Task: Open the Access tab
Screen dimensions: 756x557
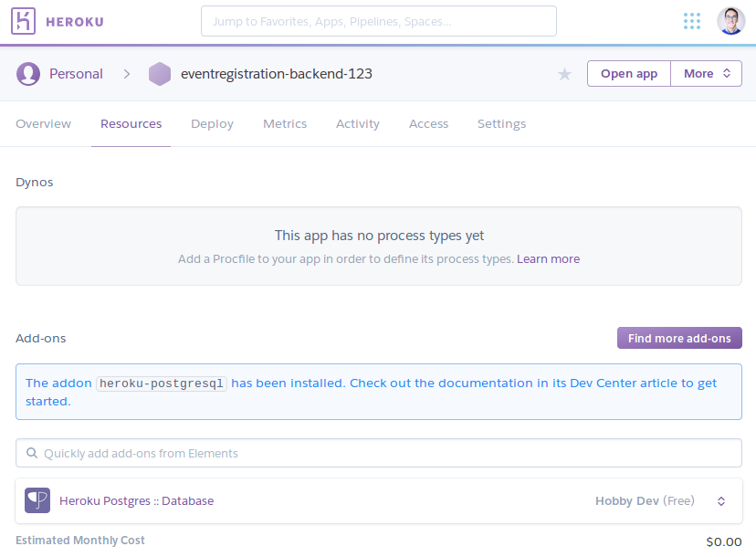Action: (x=428, y=124)
